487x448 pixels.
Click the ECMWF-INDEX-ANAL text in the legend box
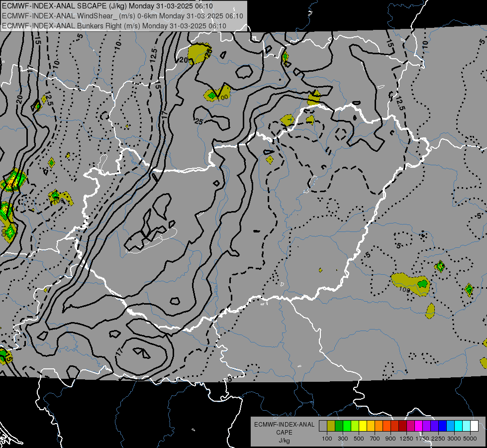[x=284, y=425]
